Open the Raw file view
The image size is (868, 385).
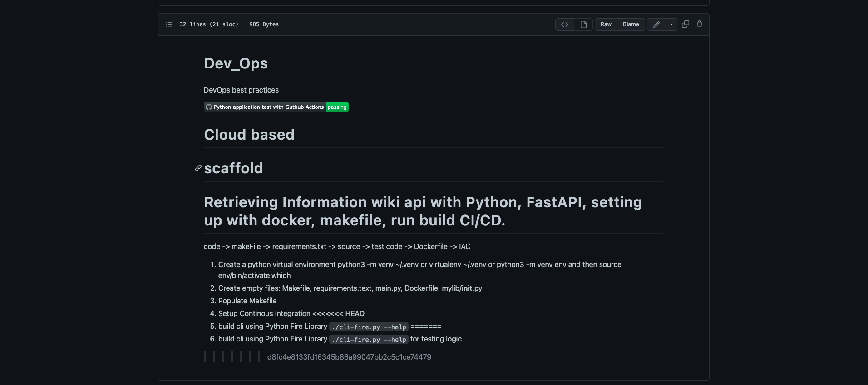click(606, 24)
